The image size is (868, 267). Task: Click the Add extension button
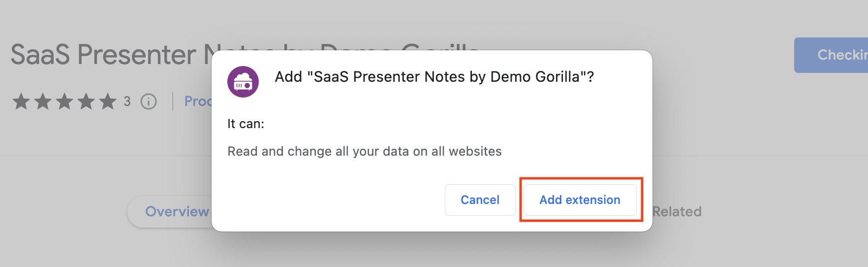point(580,200)
